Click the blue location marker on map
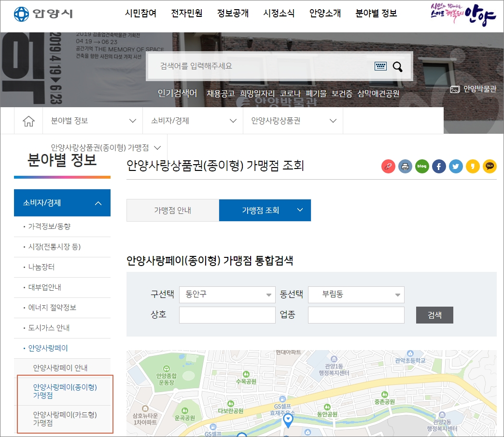The width and height of the screenshot is (504, 437). click(x=288, y=421)
